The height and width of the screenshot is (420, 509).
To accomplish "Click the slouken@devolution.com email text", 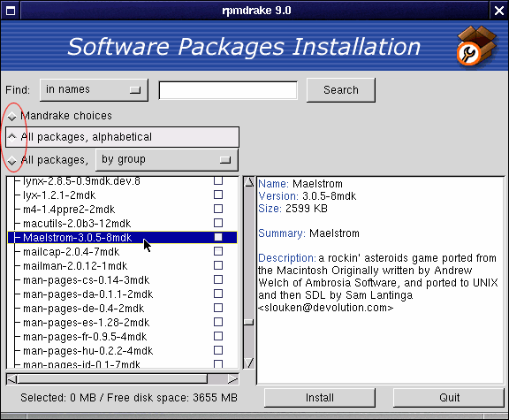I will (325, 308).
